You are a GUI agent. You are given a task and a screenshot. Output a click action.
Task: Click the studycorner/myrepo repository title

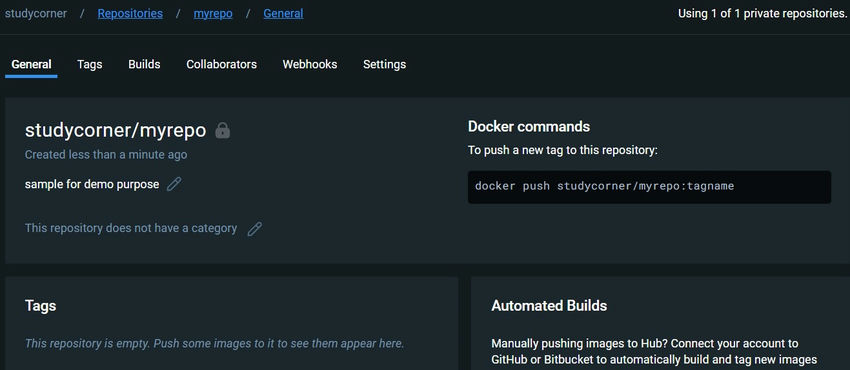(115, 131)
